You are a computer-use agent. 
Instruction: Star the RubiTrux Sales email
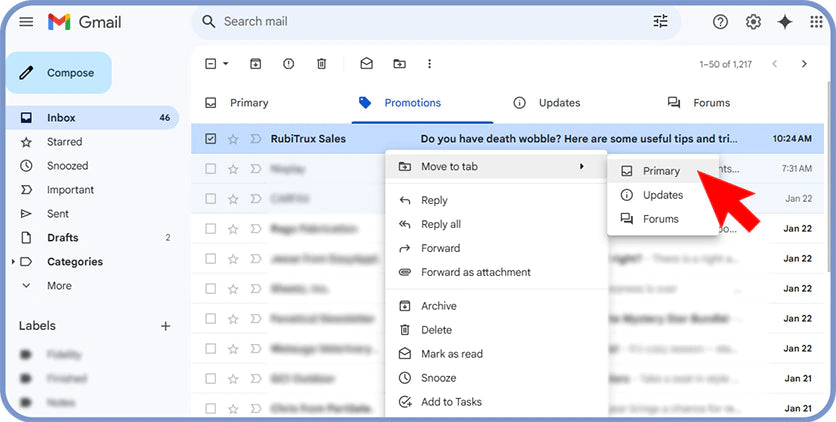pos(233,139)
